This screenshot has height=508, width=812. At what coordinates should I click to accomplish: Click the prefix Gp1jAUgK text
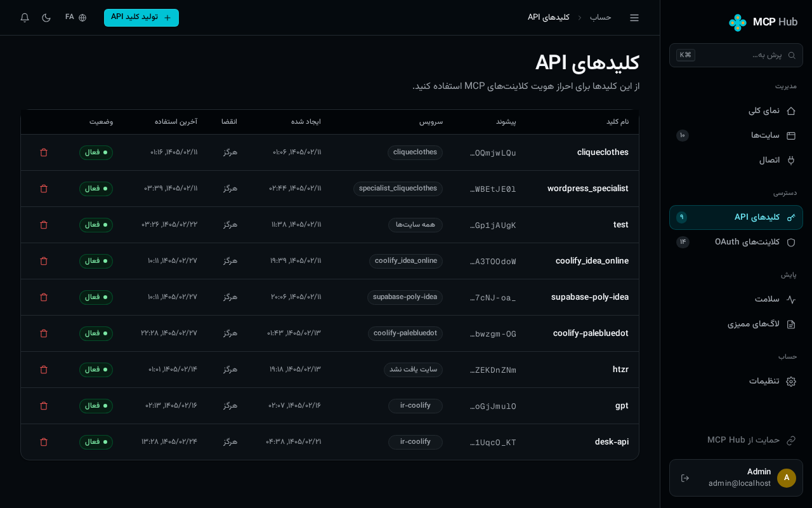493,225
